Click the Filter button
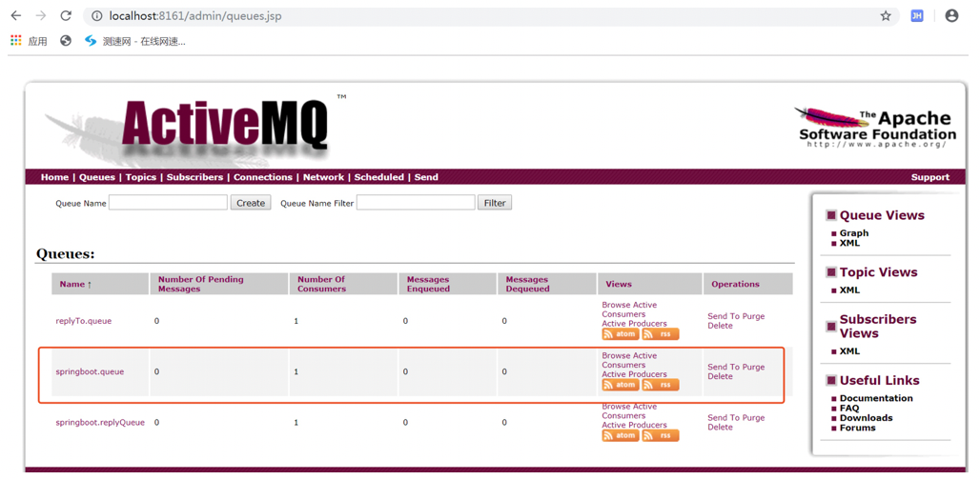 pos(495,203)
